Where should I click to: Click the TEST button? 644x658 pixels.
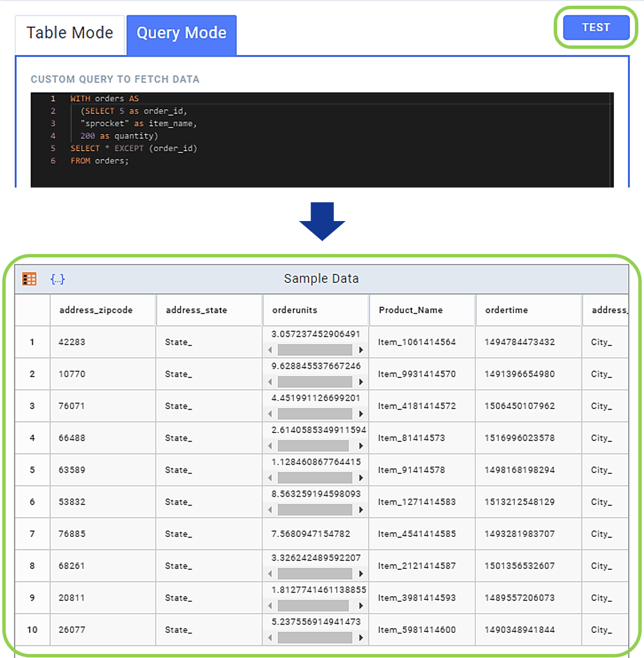596,27
